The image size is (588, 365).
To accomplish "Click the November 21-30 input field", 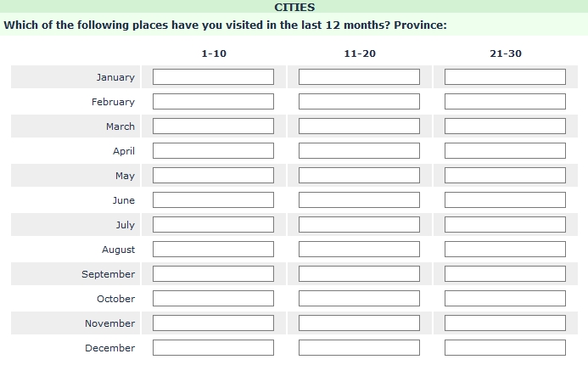I will (x=505, y=323).
